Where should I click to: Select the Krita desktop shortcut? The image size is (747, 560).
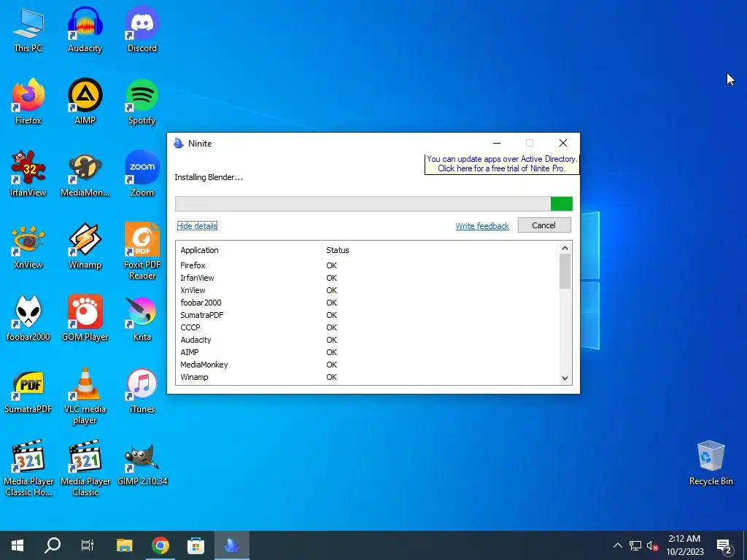click(142, 319)
